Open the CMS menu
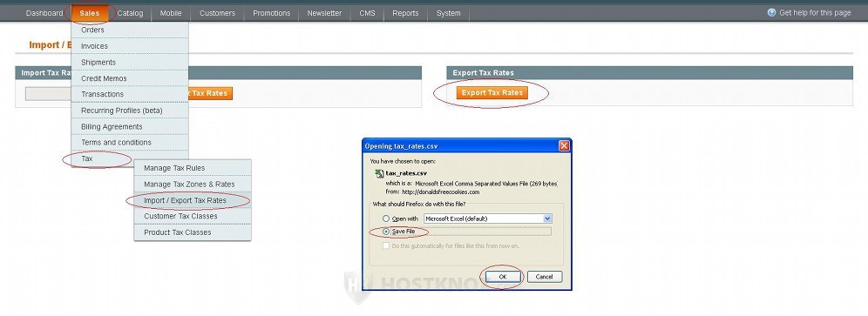 click(367, 13)
